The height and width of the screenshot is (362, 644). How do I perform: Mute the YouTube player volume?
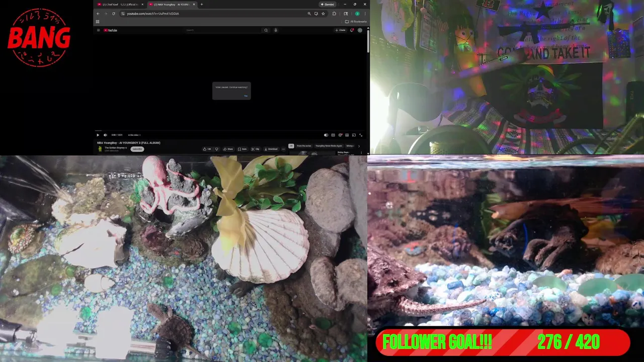(105, 135)
